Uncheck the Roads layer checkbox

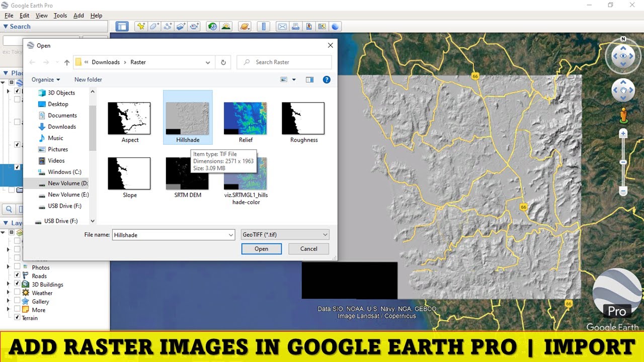[18, 276]
